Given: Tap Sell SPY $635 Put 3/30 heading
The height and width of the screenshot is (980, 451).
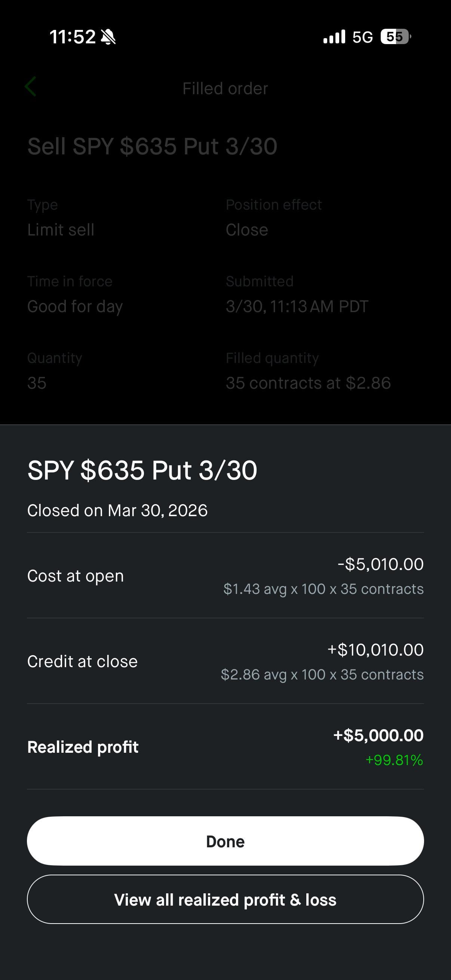Looking at the screenshot, I should coord(152,147).
